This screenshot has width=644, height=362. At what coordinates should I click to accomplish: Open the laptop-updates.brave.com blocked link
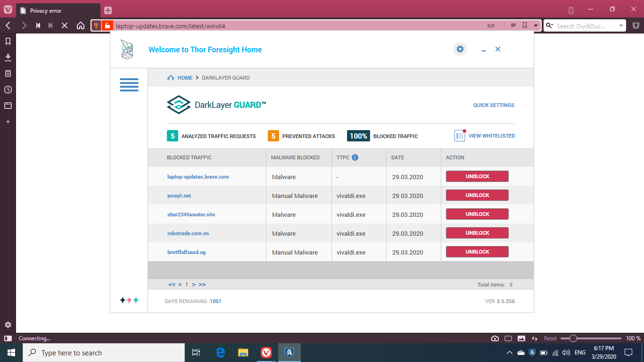[198, 177]
